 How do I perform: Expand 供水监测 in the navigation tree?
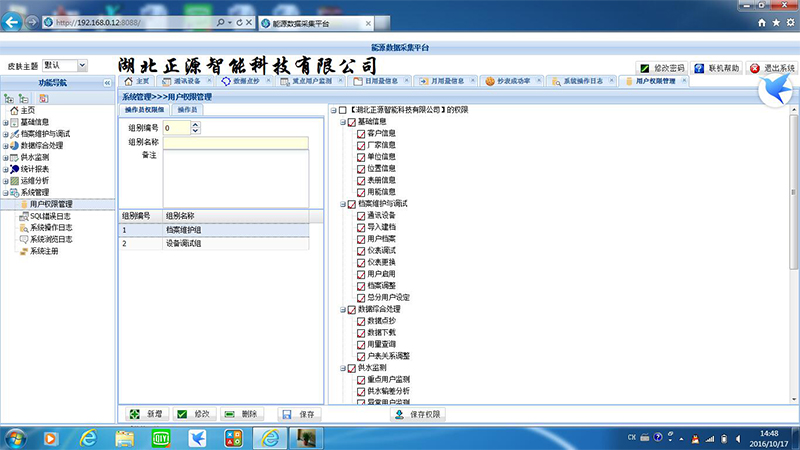[6, 158]
